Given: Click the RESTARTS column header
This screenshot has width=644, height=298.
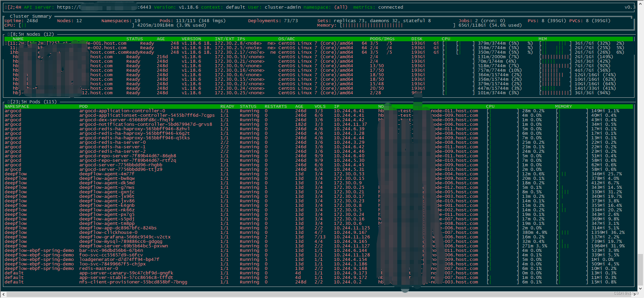Looking at the screenshot, I should pyautogui.click(x=276, y=106).
